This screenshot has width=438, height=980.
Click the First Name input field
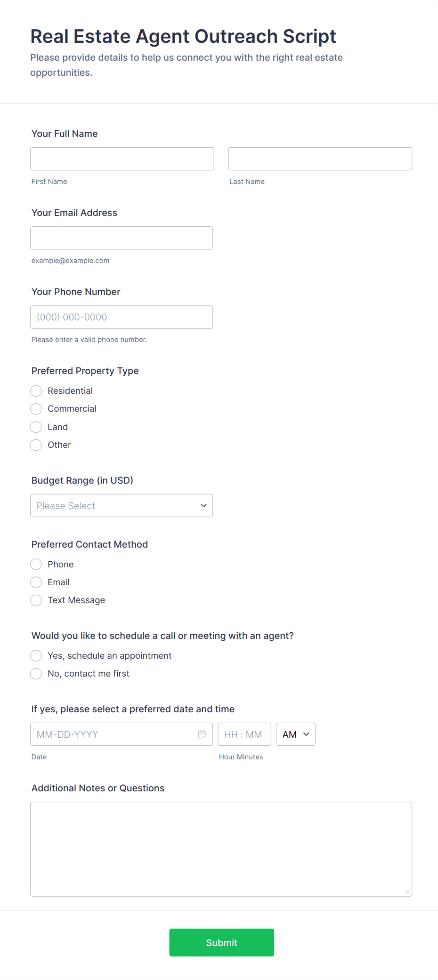coord(122,159)
